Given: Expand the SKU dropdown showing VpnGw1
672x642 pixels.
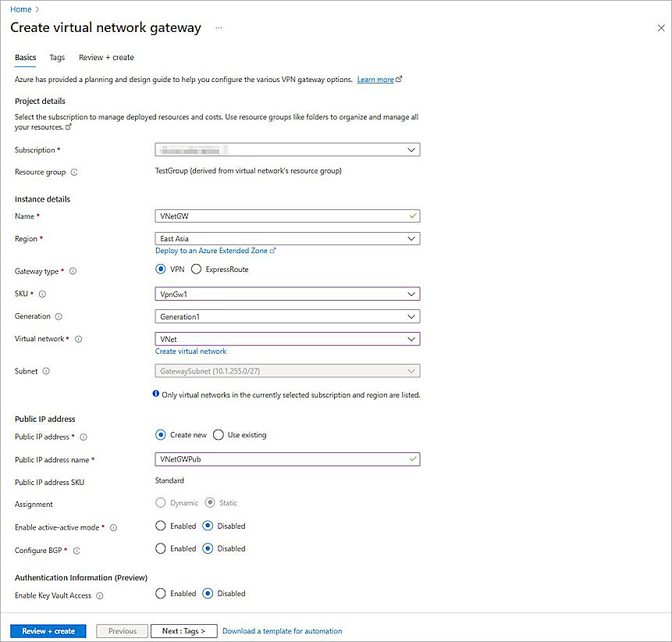Looking at the screenshot, I should point(287,294).
